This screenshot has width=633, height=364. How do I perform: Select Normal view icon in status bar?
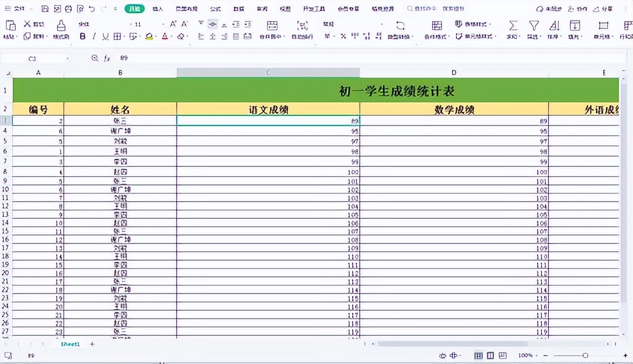coord(478,355)
